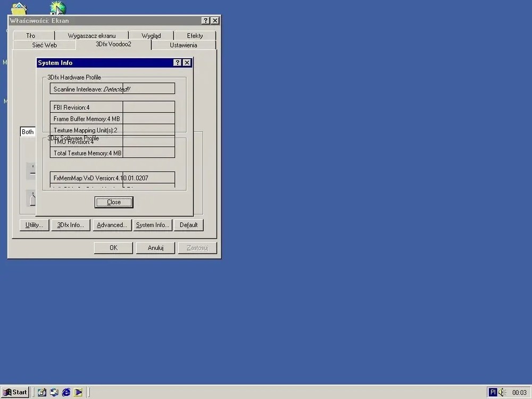The height and width of the screenshot is (399, 532).
Task: Open 3Dfx Info... dialog
Action: pyautogui.click(x=71, y=225)
